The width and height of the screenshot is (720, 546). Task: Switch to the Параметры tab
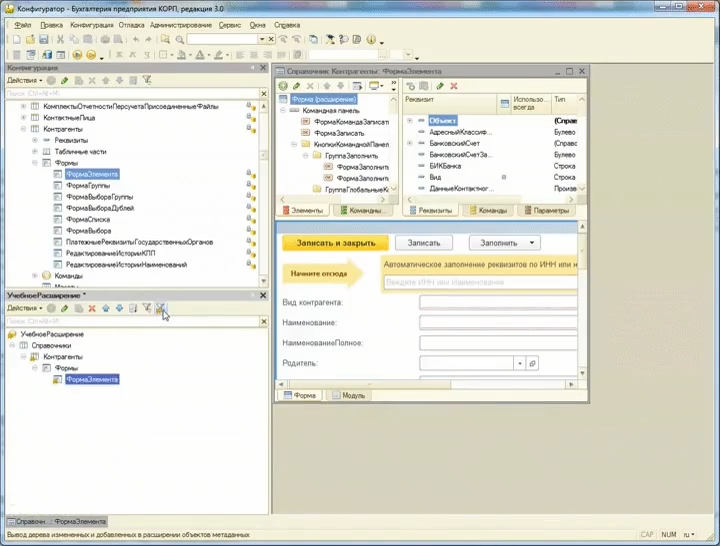tap(546, 210)
